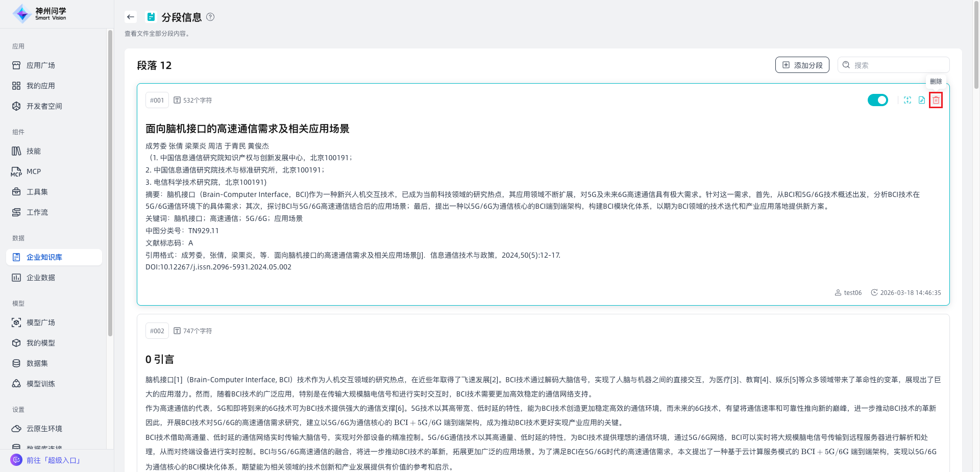Image resolution: width=980 pixels, height=472 pixels.
Task: Click the 我的应用 grid icon
Action: coord(16,86)
